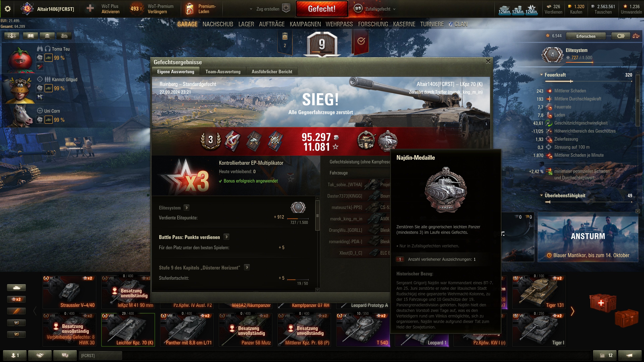Open the contacts list person icon
This screenshot has width=644, height=362.
(15, 355)
